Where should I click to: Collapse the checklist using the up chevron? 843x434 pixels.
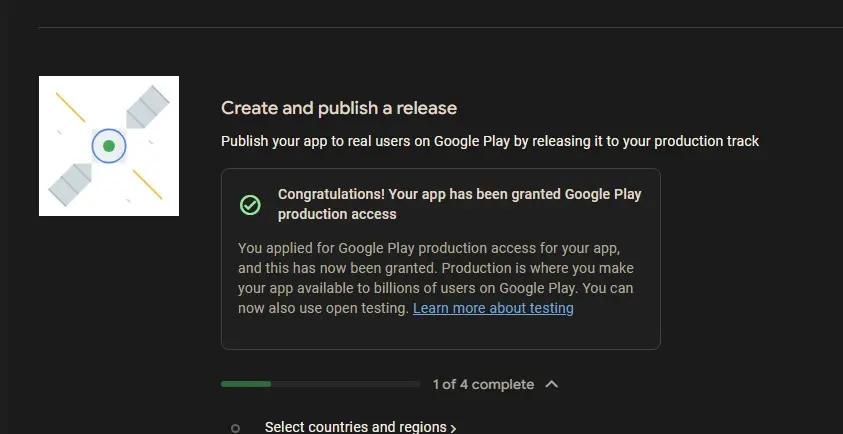coord(552,384)
